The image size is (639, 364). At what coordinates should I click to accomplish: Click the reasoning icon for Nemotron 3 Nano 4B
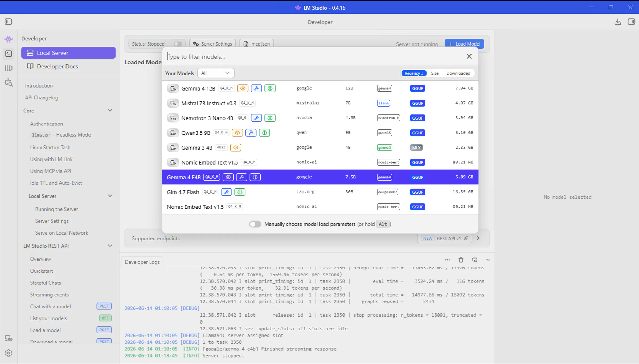[x=270, y=118]
